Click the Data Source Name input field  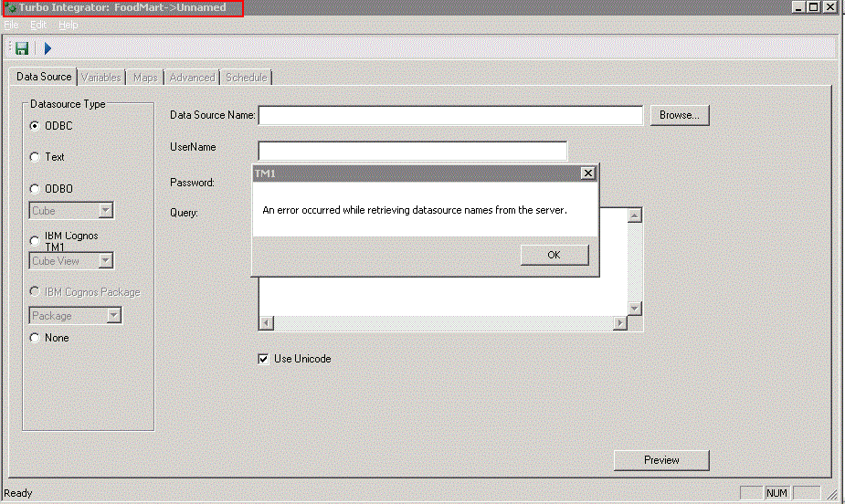[450, 115]
